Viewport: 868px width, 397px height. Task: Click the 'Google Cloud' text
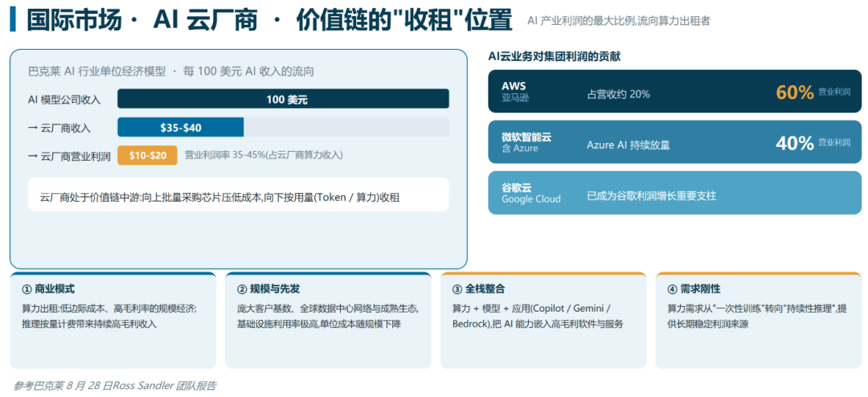(531, 198)
